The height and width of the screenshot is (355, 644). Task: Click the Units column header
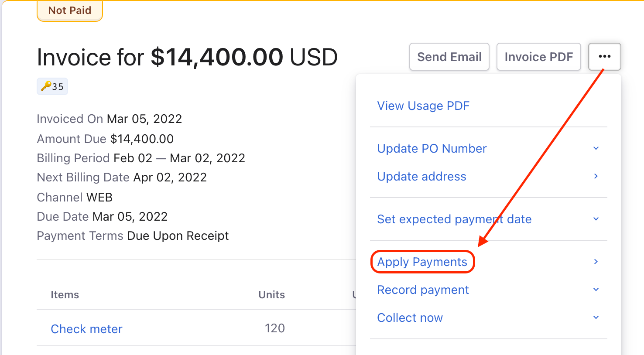(x=271, y=295)
